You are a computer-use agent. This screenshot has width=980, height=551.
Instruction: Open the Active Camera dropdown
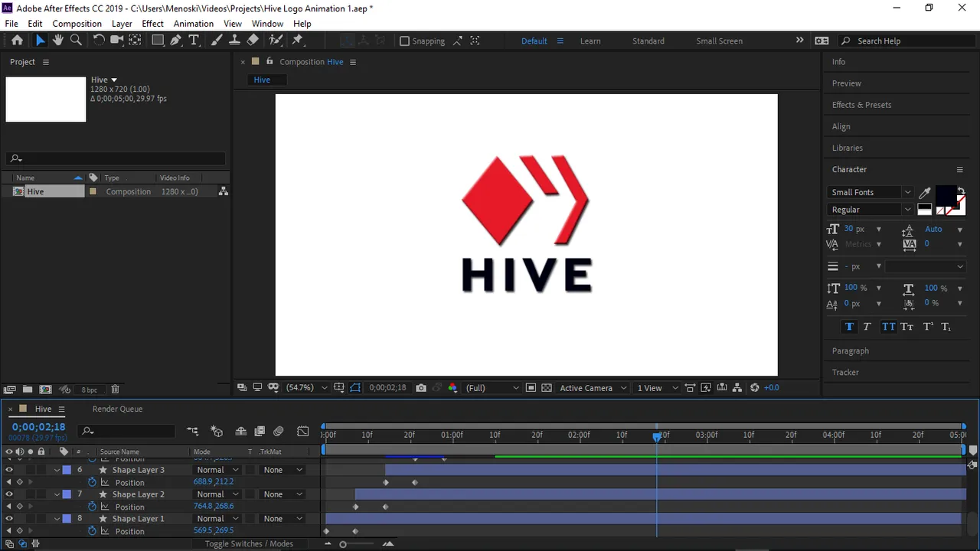[x=593, y=388]
